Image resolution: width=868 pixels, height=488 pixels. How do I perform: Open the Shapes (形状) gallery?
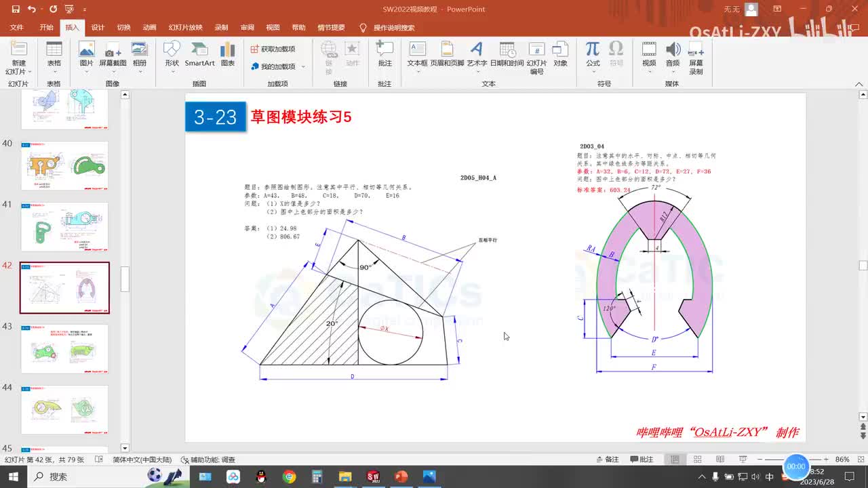[172, 49]
